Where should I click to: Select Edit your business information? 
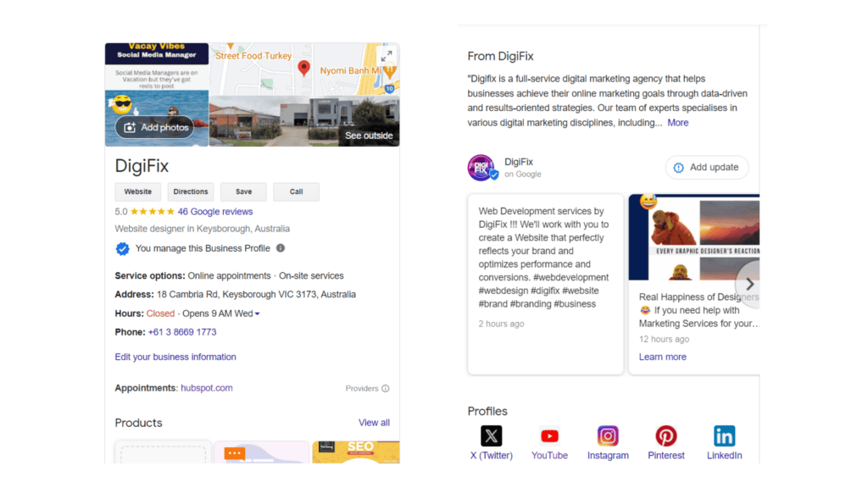(175, 357)
